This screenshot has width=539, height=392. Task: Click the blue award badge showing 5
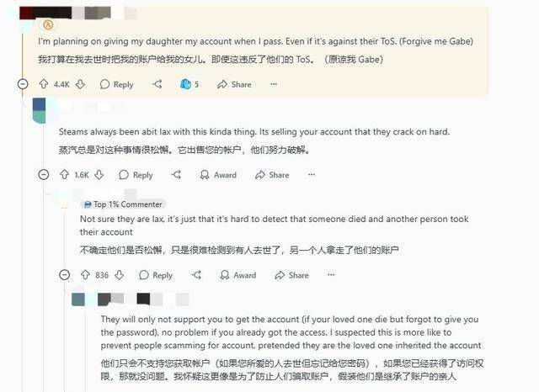tap(189, 84)
